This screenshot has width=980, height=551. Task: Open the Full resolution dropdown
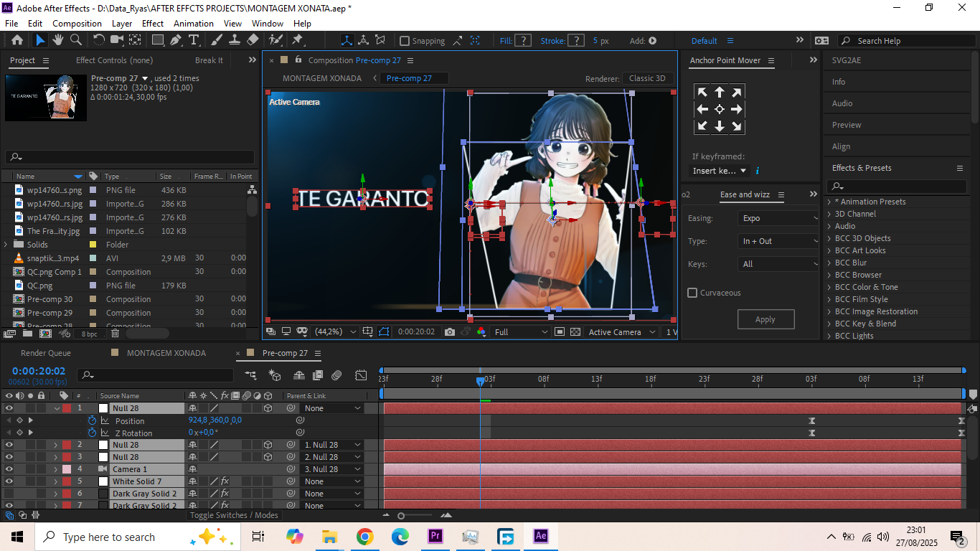[521, 332]
